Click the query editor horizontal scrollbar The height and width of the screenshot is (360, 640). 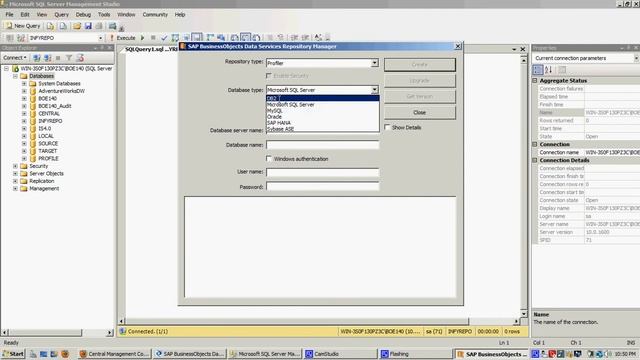[x=320, y=321]
